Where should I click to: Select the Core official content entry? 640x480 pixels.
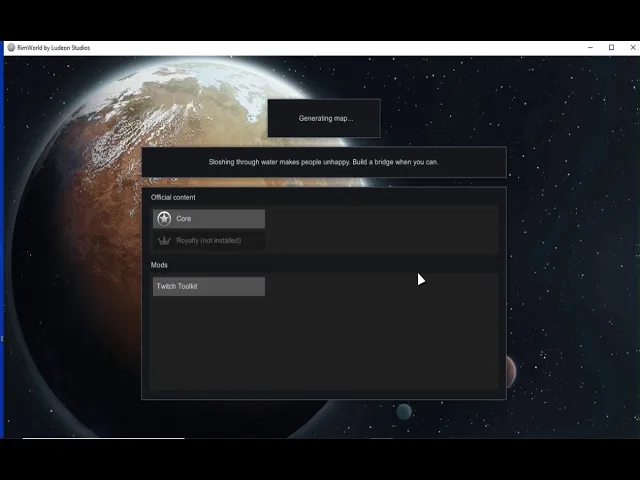(x=209, y=219)
